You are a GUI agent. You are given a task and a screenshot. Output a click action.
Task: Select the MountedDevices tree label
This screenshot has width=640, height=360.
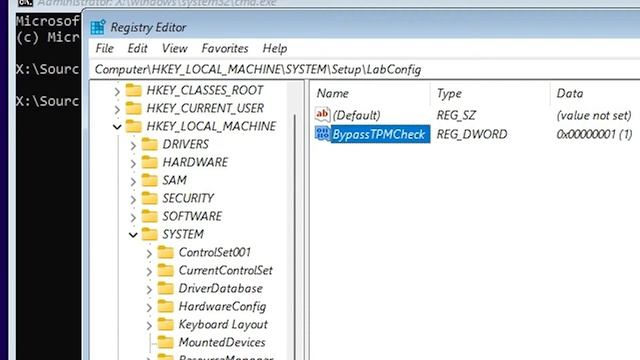pyautogui.click(x=222, y=342)
